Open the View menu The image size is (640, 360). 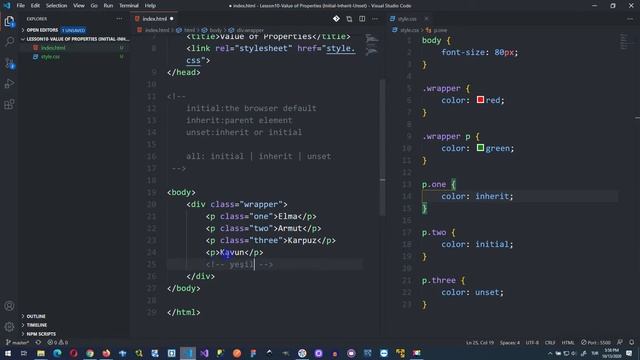79,6
